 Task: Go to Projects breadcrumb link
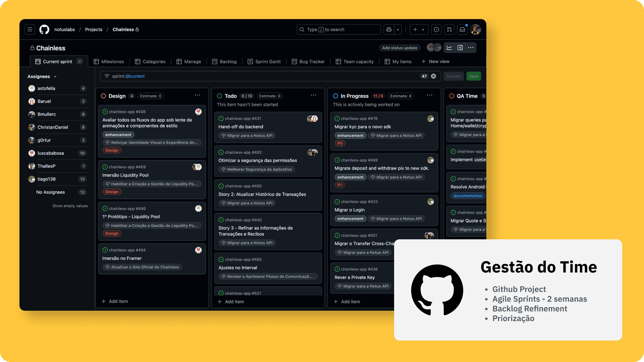94,29
